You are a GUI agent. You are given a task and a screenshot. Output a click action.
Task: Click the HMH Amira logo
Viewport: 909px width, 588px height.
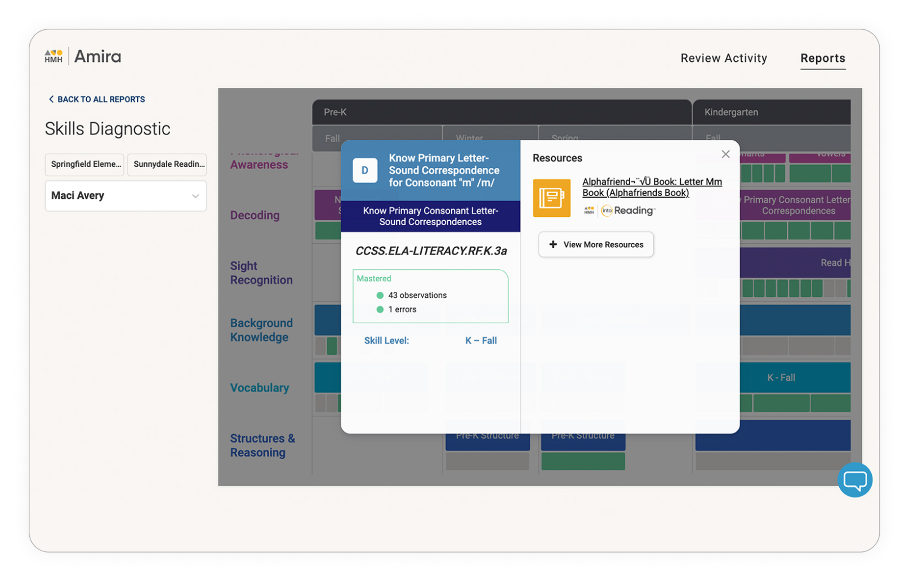click(83, 56)
